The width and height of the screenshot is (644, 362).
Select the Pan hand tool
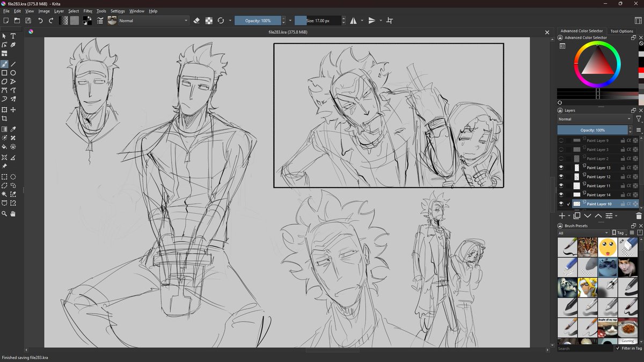point(13,213)
